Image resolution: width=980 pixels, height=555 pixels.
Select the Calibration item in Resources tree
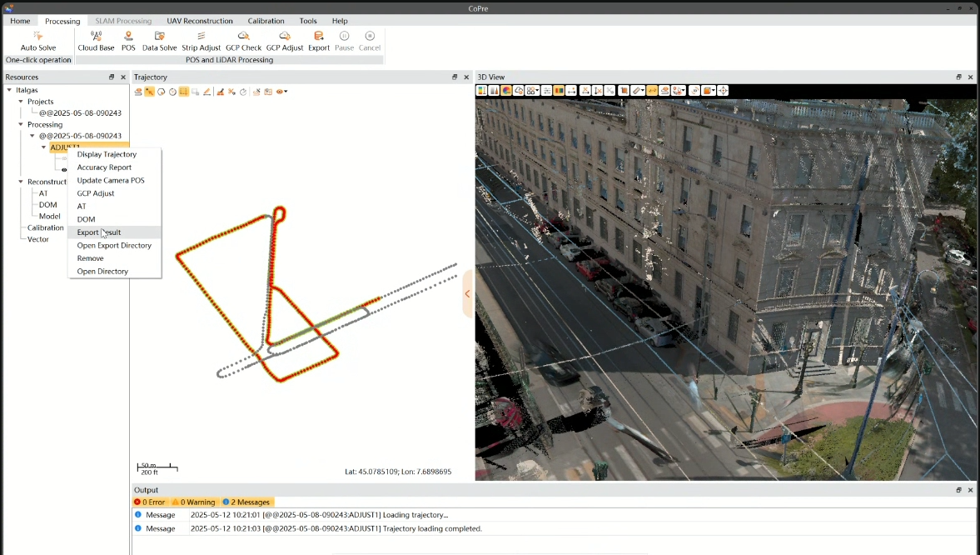[45, 227]
